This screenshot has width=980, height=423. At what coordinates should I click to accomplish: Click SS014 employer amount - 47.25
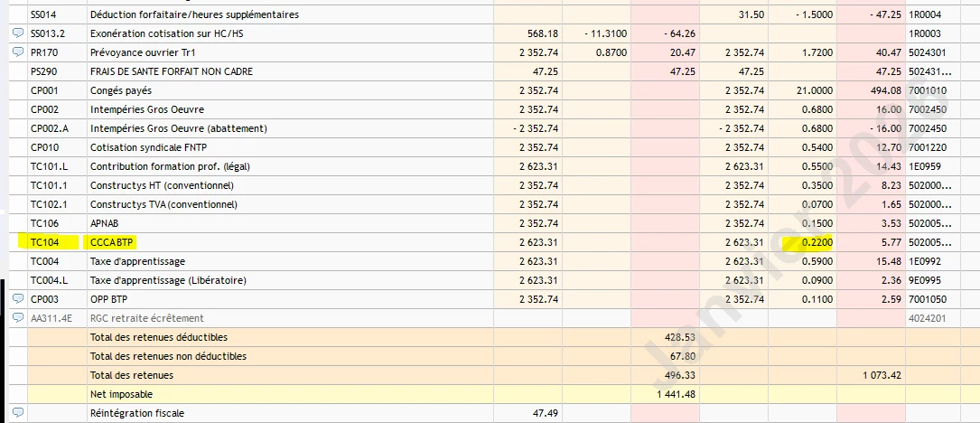pyautogui.click(x=884, y=15)
